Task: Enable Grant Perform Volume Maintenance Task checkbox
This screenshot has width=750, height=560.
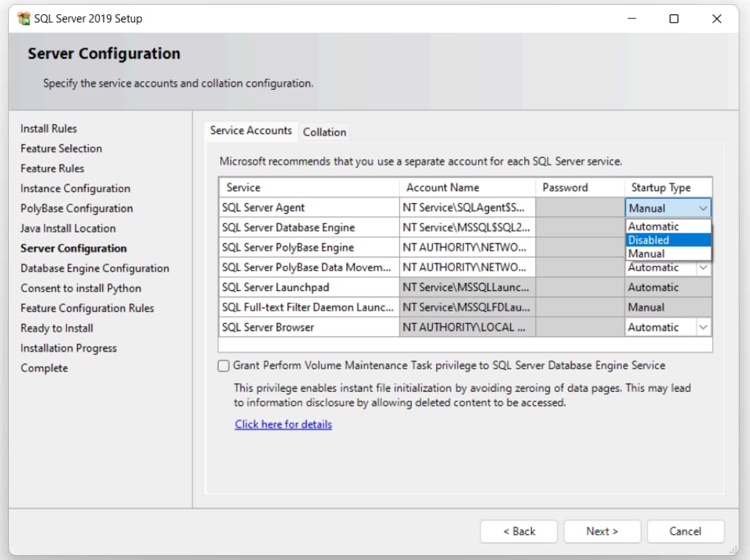Action: (224, 366)
